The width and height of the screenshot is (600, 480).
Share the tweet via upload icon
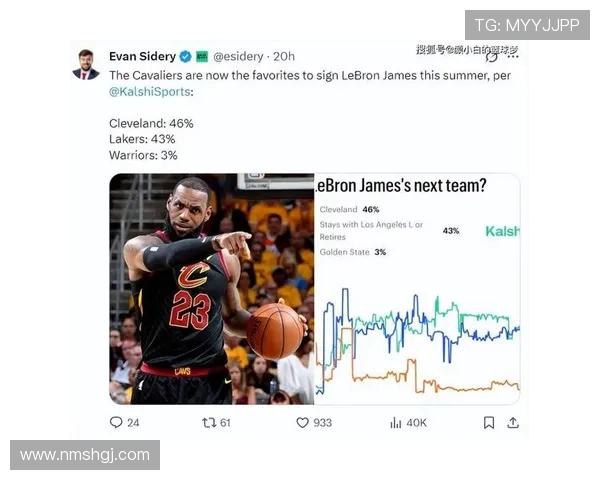pyautogui.click(x=513, y=423)
